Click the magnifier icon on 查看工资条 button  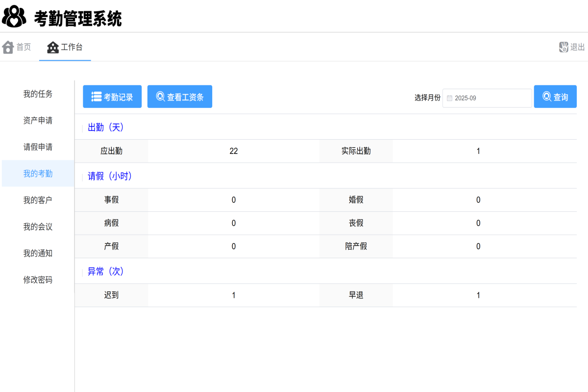[160, 96]
